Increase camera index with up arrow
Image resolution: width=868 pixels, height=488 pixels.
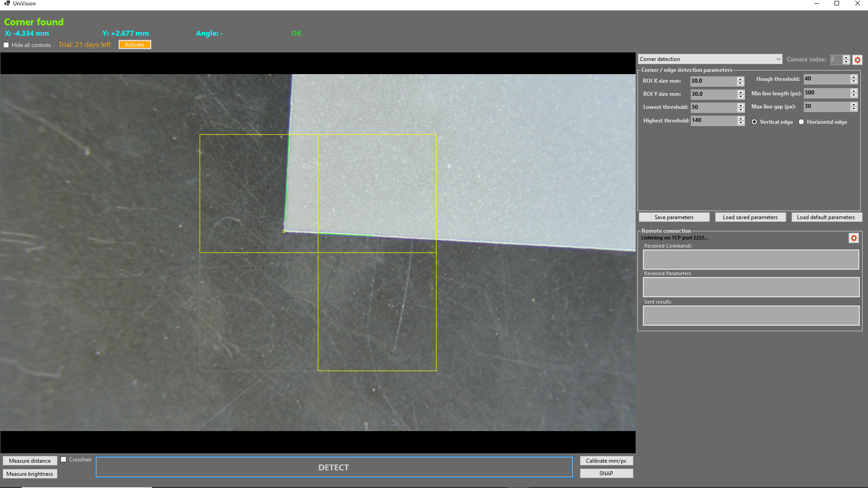(x=846, y=57)
